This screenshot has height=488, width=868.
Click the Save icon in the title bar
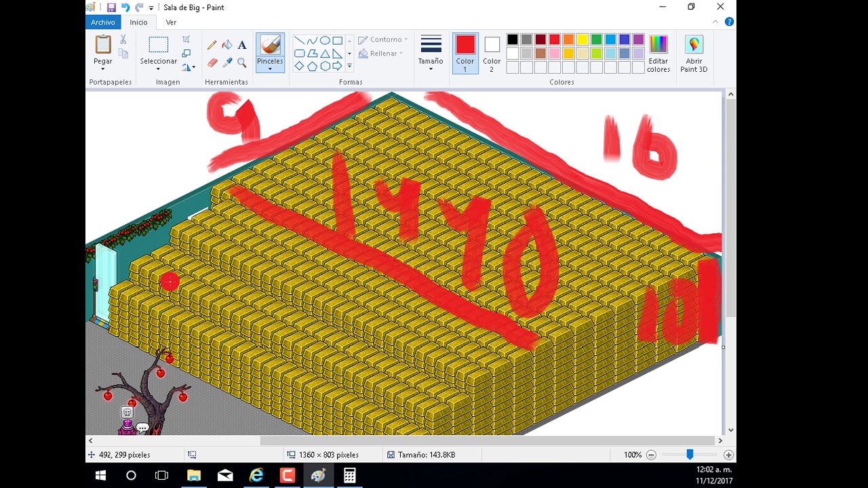111,7
